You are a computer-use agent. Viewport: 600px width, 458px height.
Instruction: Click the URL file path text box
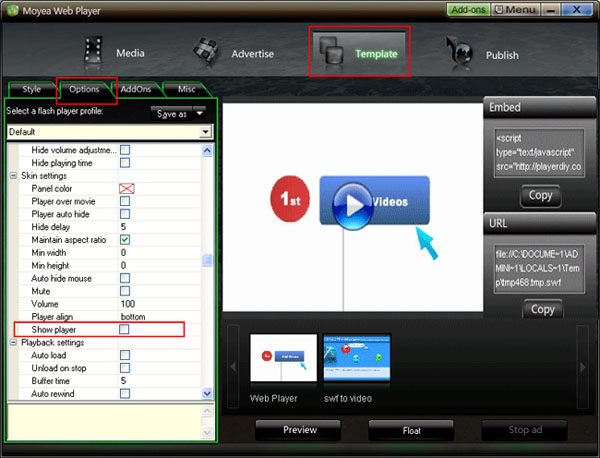[x=539, y=269]
